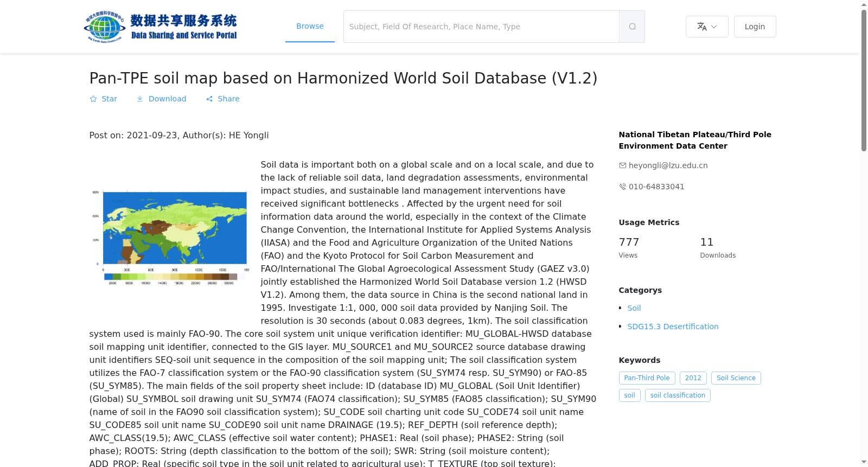Select the 2012 keyword tag
This screenshot has height=467, width=868.
click(693, 378)
